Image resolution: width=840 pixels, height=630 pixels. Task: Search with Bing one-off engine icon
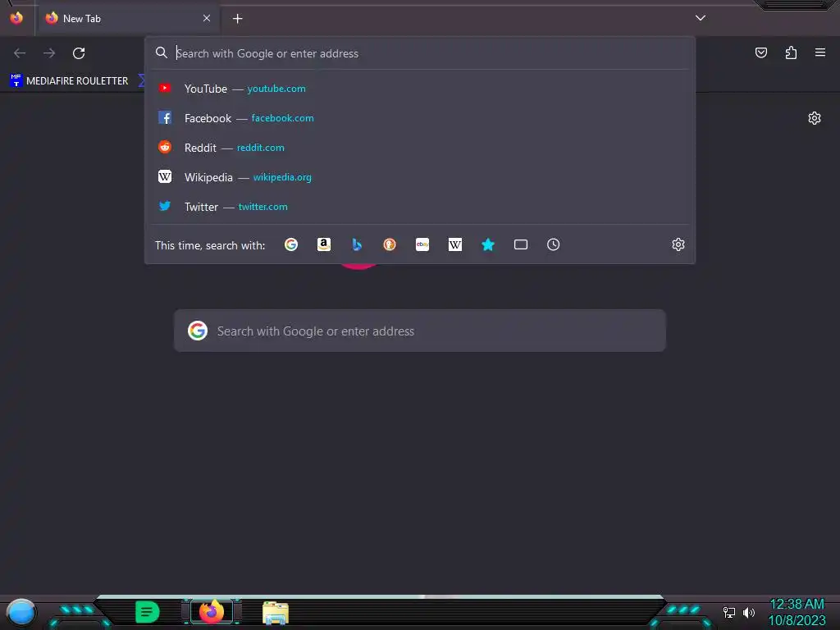(x=357, y=244)
